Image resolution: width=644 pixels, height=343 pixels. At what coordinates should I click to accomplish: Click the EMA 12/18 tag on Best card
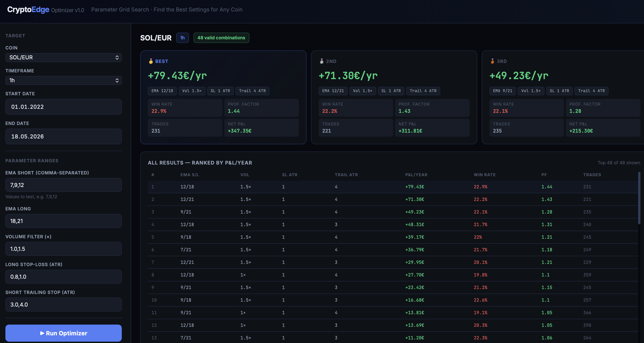pyautogui.click(x=162, y=91)
